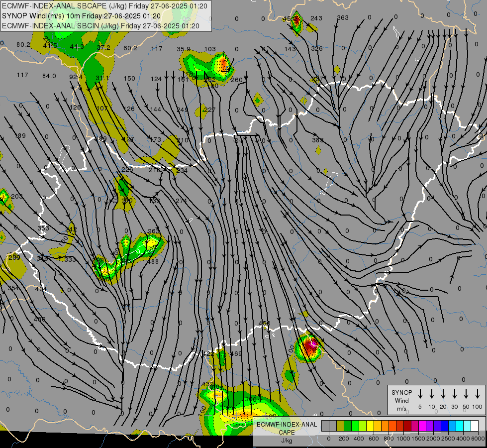Click the 1000 tick label on colorbar
Viewport: 487px width, 448px height.
tap(403, 439)
